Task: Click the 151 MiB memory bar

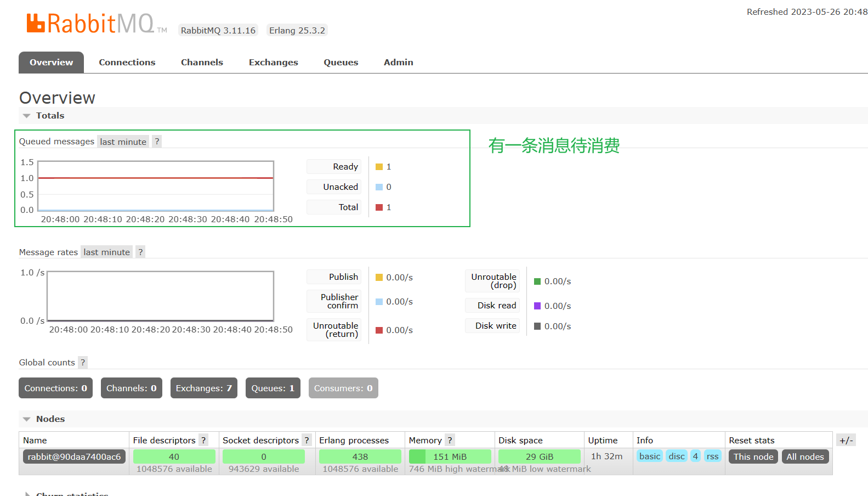Action: (x=450, y=457)
